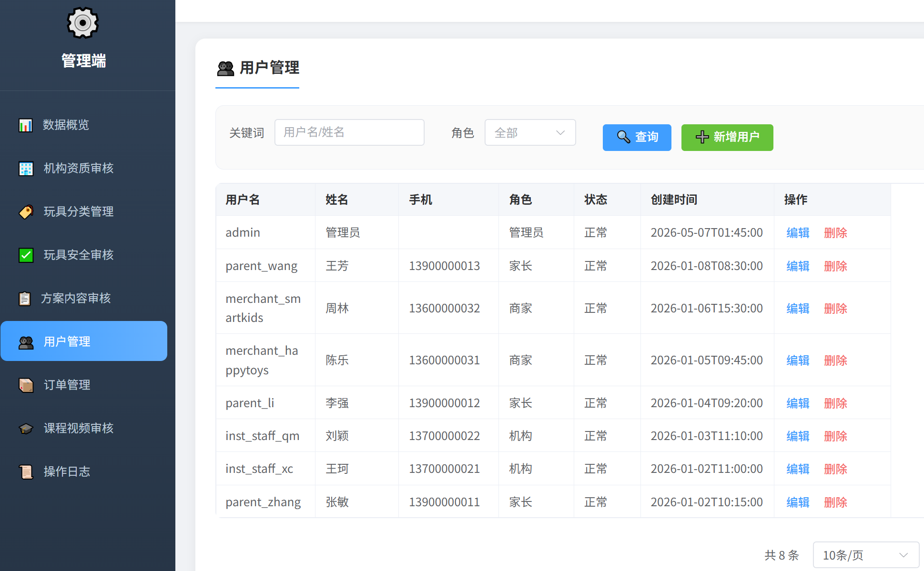Click the plus icon in the 新增用户 button

pos(702,137)
